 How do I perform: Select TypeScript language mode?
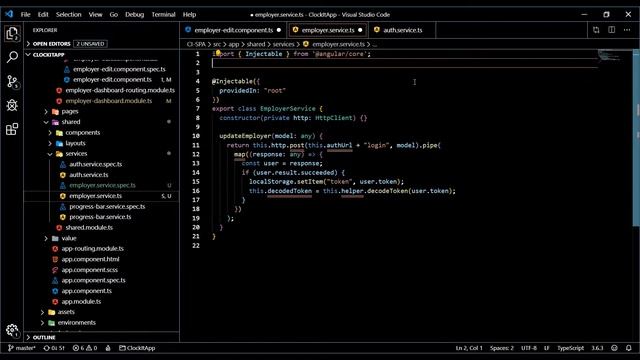[x=570, y=348]
